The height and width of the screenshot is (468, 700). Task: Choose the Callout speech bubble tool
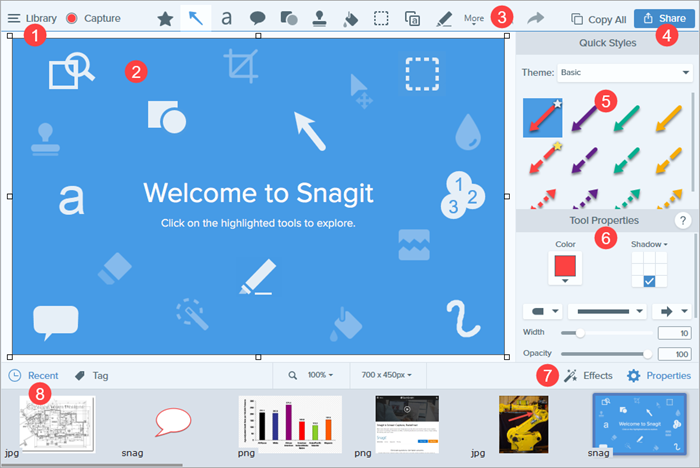[257, 17]
